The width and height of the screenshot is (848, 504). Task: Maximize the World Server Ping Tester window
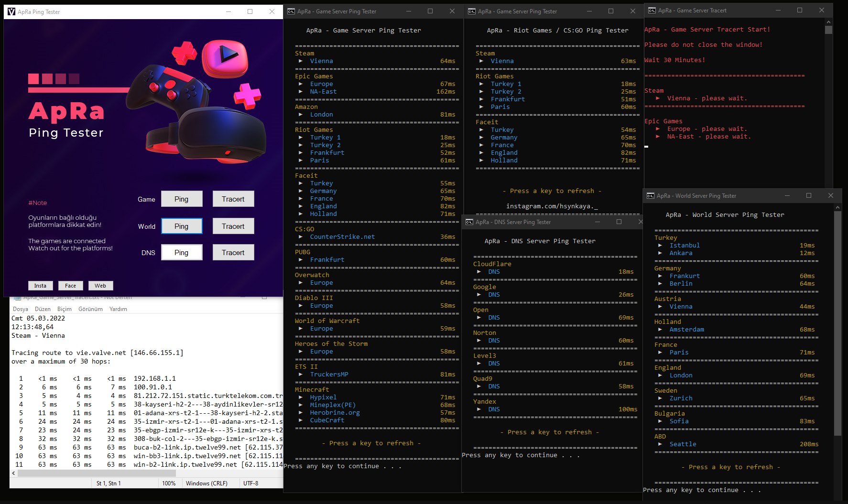click(809, 196)
